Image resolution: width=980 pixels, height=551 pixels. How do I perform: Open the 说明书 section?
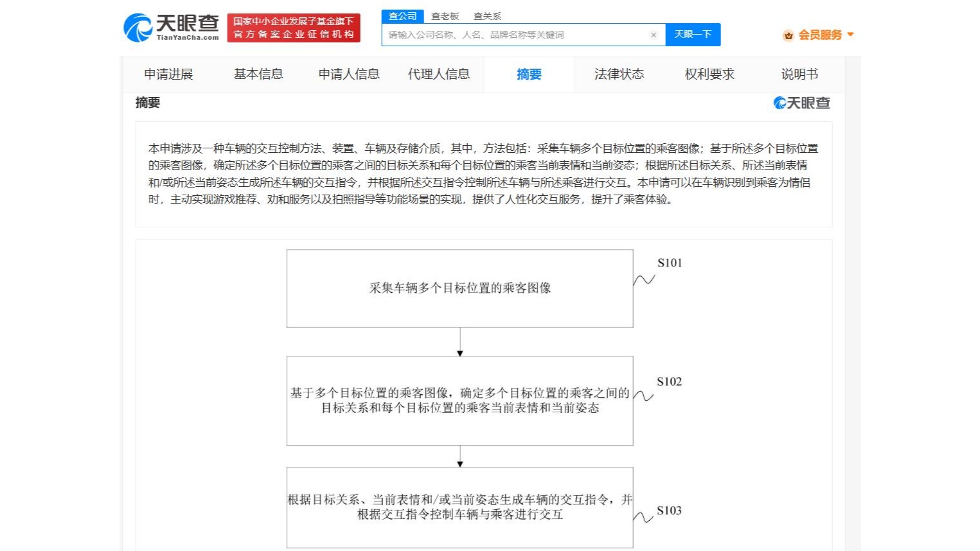798,74
